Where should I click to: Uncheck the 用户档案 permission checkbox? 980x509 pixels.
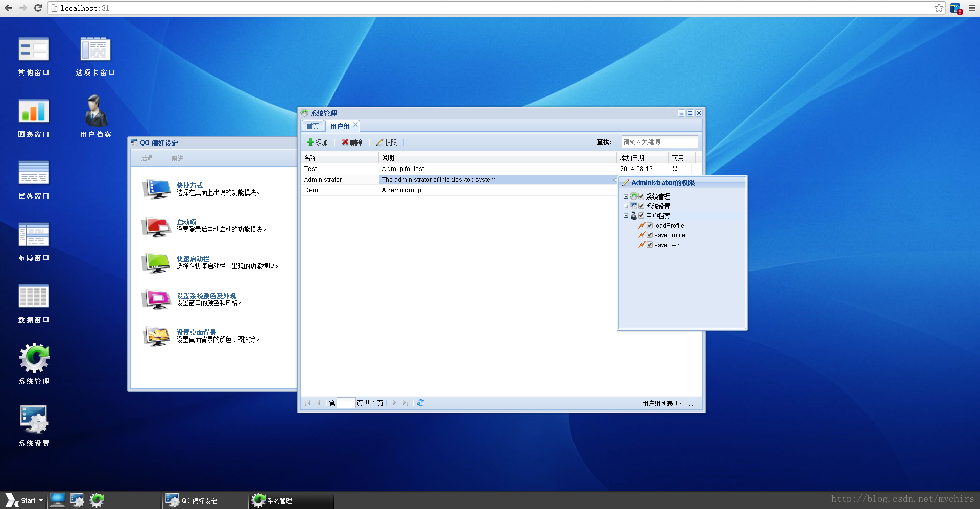641,215
